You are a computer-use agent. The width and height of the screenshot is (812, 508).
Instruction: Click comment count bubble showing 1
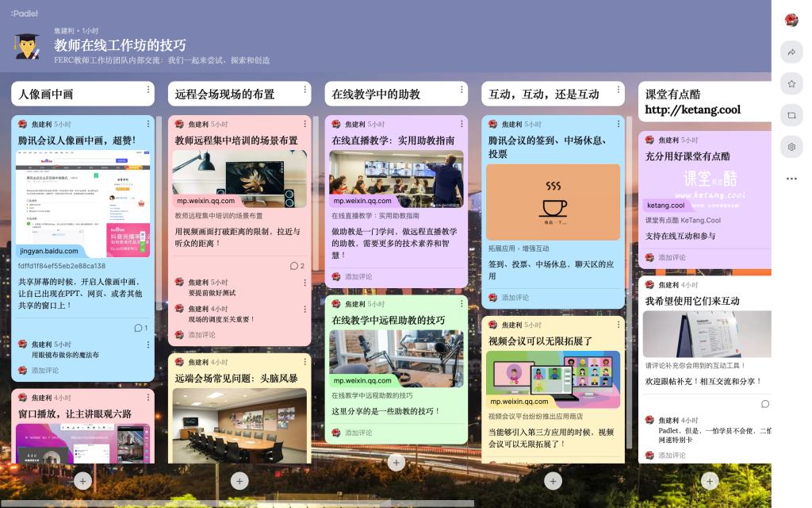[x=140, y=328]
